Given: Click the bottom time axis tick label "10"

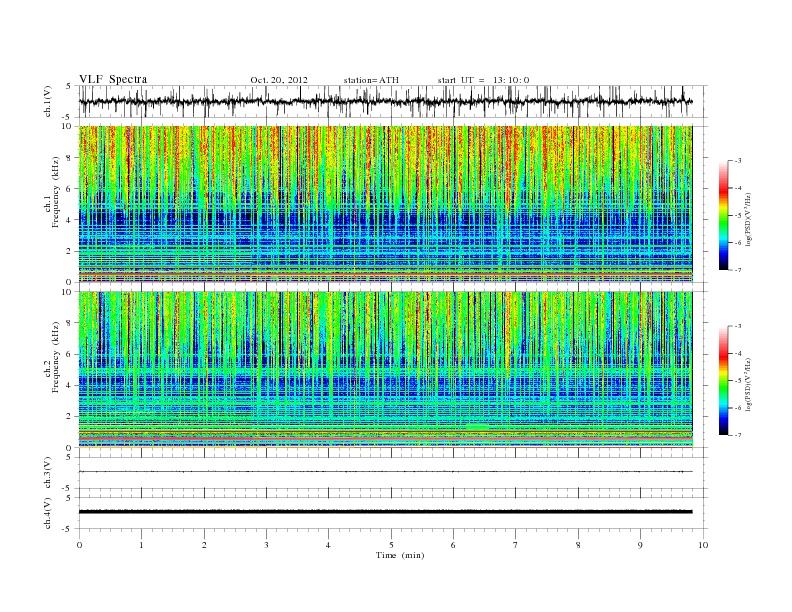Looking at the screenshot, I should pos(703,545).
